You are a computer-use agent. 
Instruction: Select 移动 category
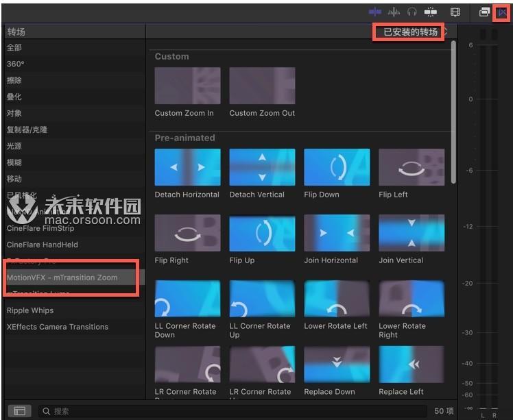click(75, 179)
